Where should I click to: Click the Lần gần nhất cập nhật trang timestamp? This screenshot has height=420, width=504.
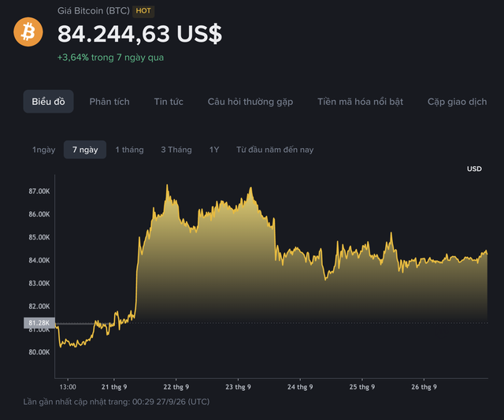[117, 402]
